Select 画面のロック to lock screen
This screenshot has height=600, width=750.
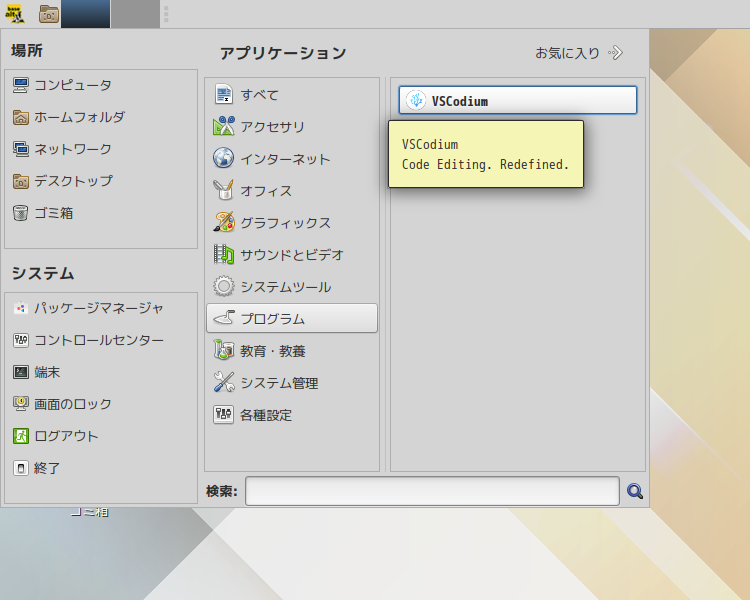click(x=101, y=404)
